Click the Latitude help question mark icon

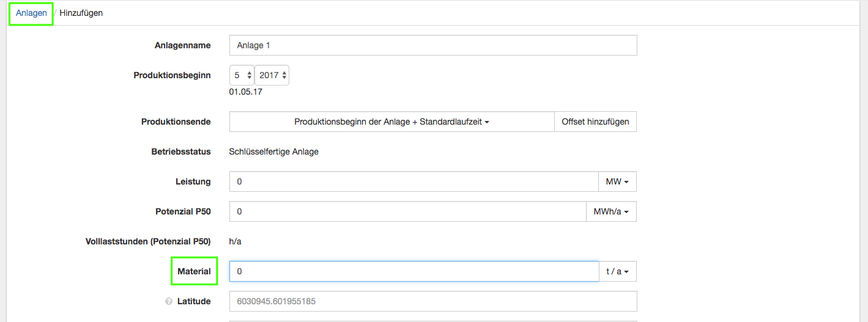coord(168,301)
